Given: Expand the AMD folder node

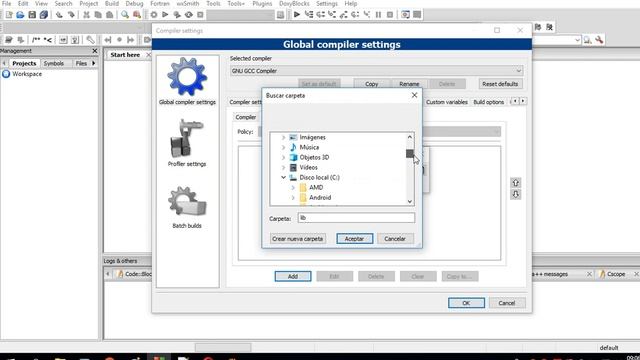Looking at the screenshot, I should coord(293,187).
